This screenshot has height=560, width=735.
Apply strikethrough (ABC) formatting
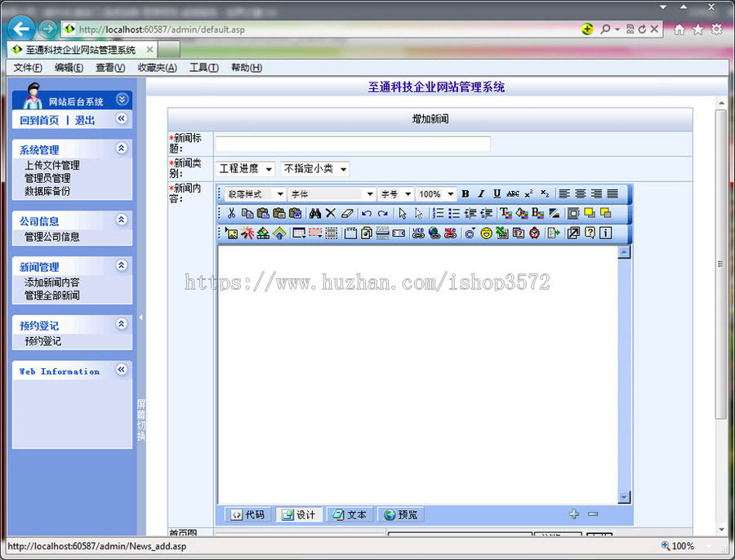(x=513, y=193)
